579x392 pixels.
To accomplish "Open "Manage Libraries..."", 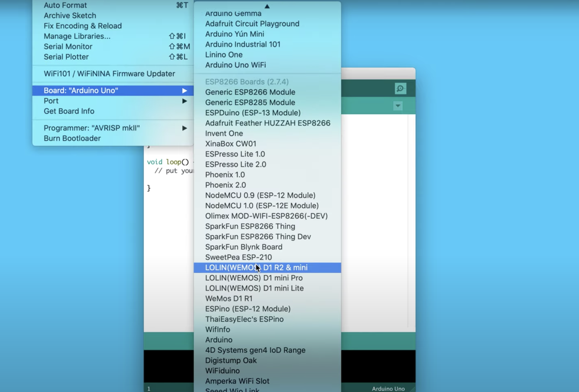I will coord(77,36).
